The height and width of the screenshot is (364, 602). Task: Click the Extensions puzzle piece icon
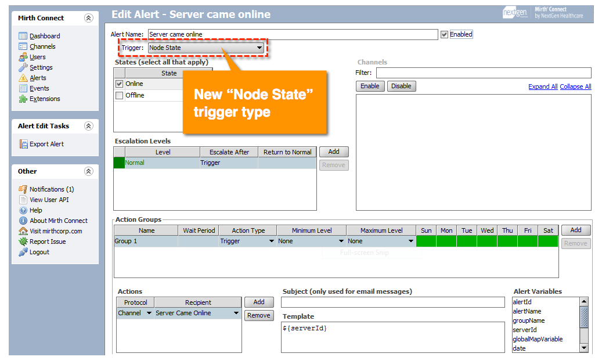(x=23, y=99)
